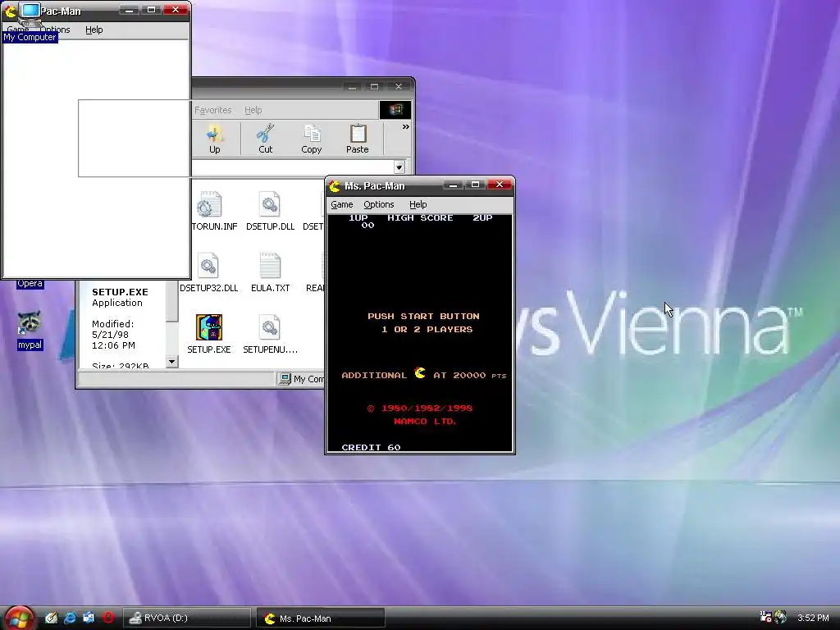This screenshot has width=840, height=630.
Task: Open the Help menu in Ms. Pac-Man
Action: pos(418,204)
